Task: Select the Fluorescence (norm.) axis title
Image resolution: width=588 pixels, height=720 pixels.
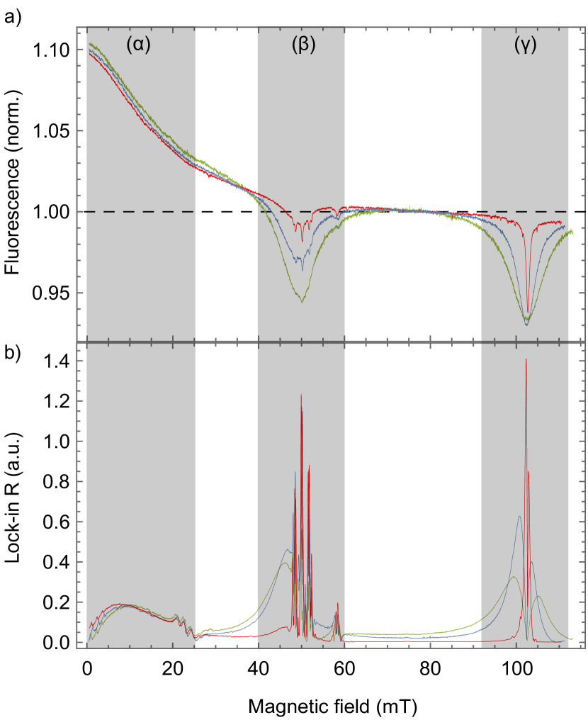Action: 12,182
